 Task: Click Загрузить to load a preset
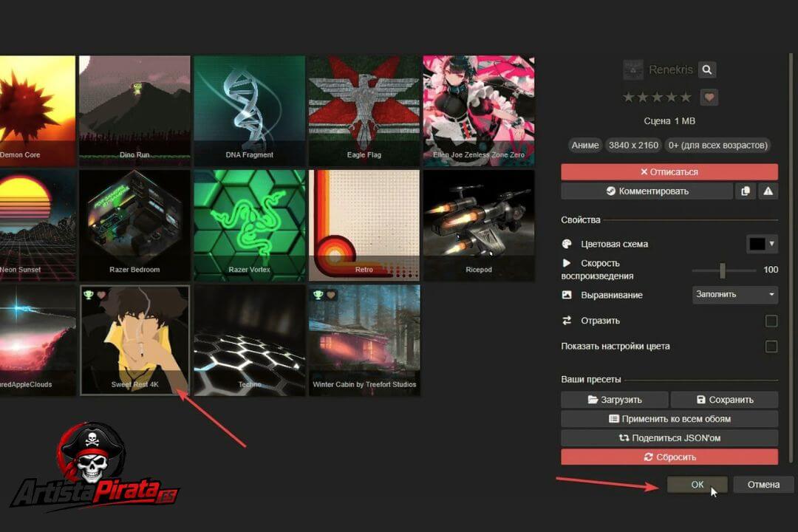(614, 400)
